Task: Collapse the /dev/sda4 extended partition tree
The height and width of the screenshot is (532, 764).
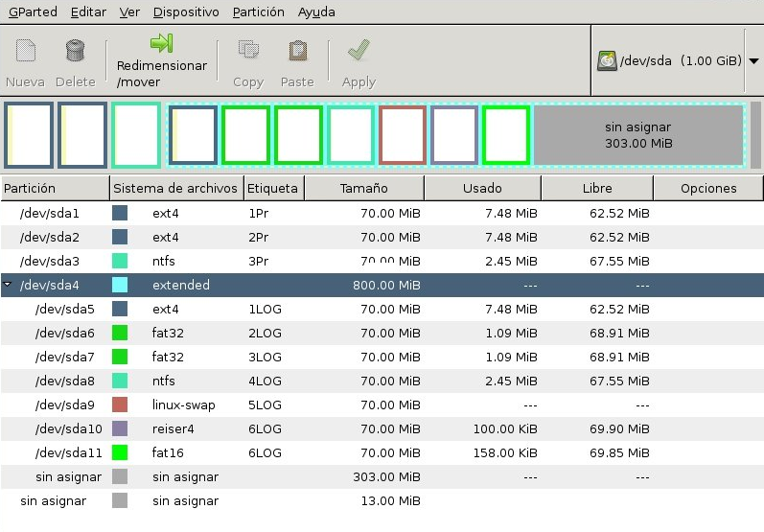Action: coord(9,285)
